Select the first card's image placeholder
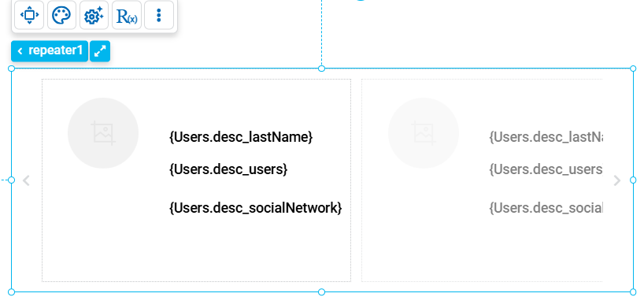The height and width of the screenshot is (297, 644). [x=103, y=133]
